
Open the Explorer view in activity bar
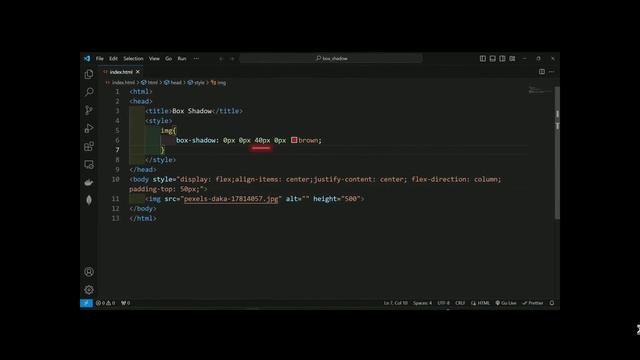click(89, 74)
